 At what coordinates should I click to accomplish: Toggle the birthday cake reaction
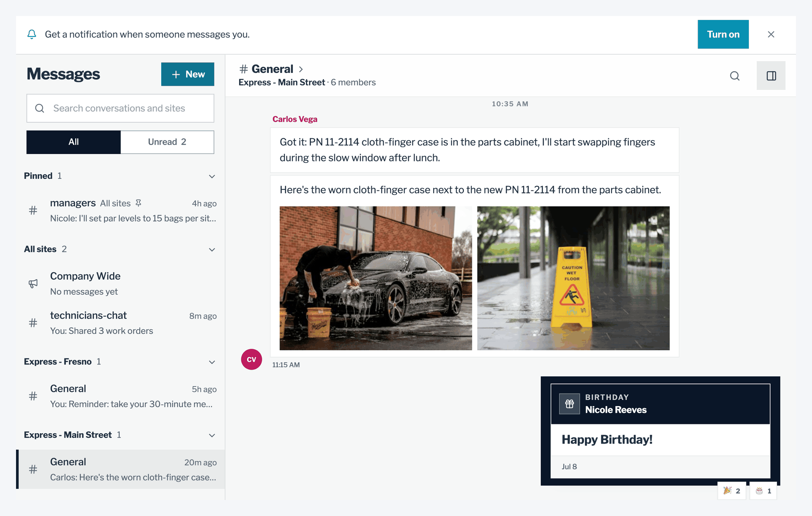tap(763, 491)
